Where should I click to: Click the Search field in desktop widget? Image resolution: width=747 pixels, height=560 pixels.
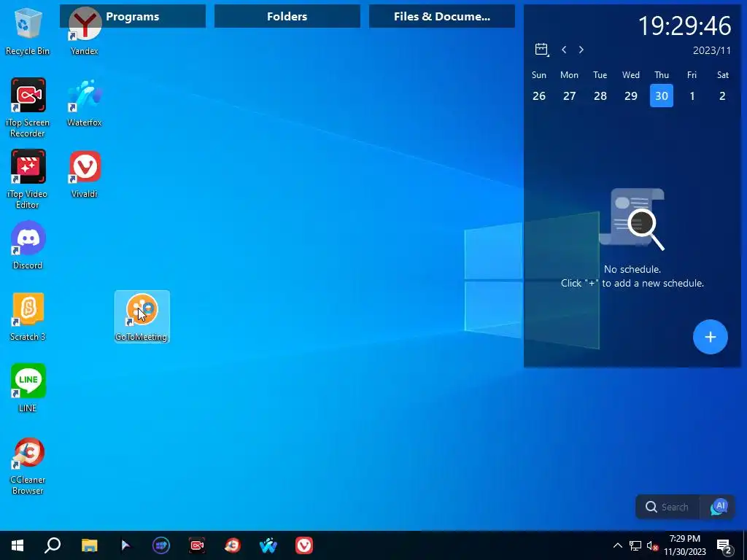point(668,507)
